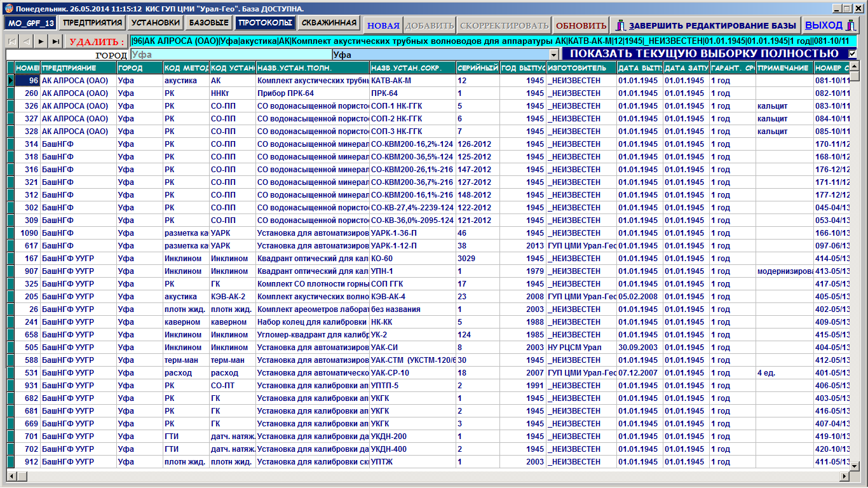868x488 pixels.
Task: Select the date cell 05.02.2008
Action: [640, 297]
